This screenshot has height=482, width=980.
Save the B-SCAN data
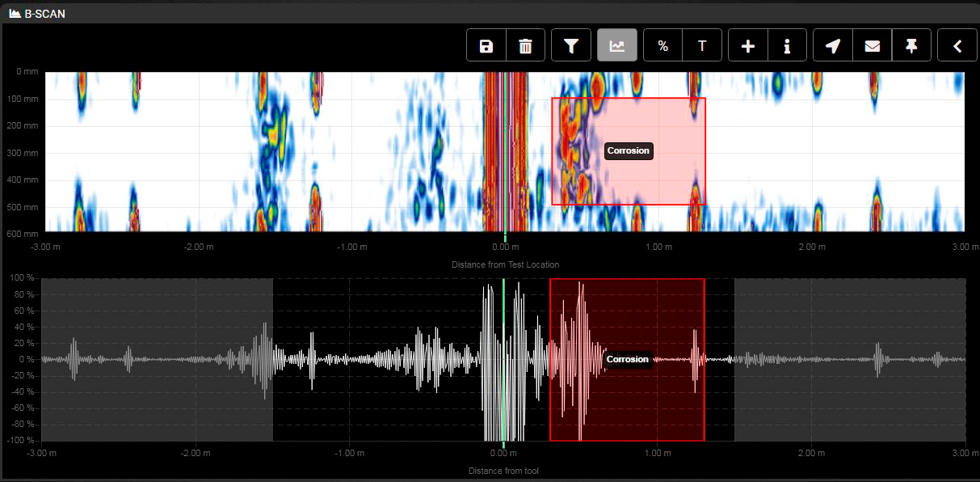pos(484,44)
